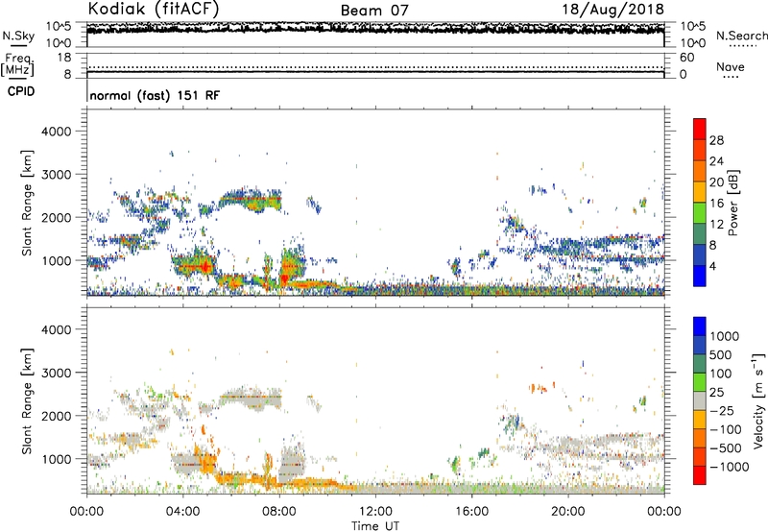Viewport: 768px width, 532px height.
Task: Click the "-25" label on the Velocity colorbar
Action: tap(722, 410)
